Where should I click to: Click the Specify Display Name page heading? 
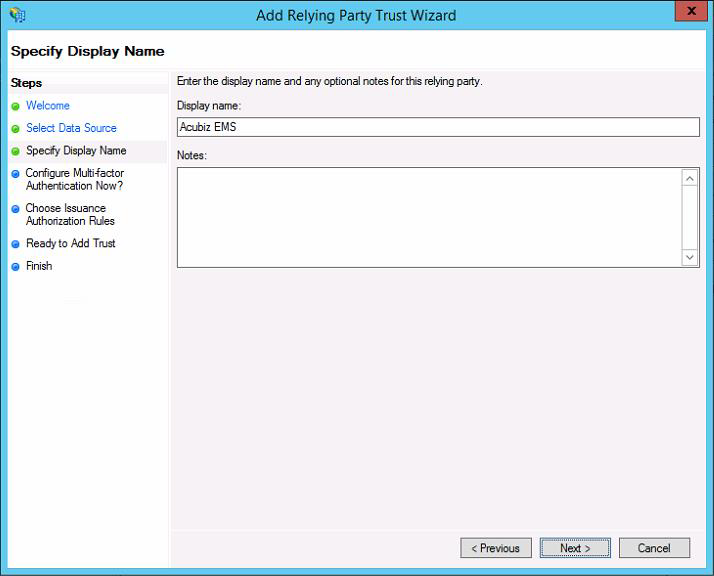point(87,51)
